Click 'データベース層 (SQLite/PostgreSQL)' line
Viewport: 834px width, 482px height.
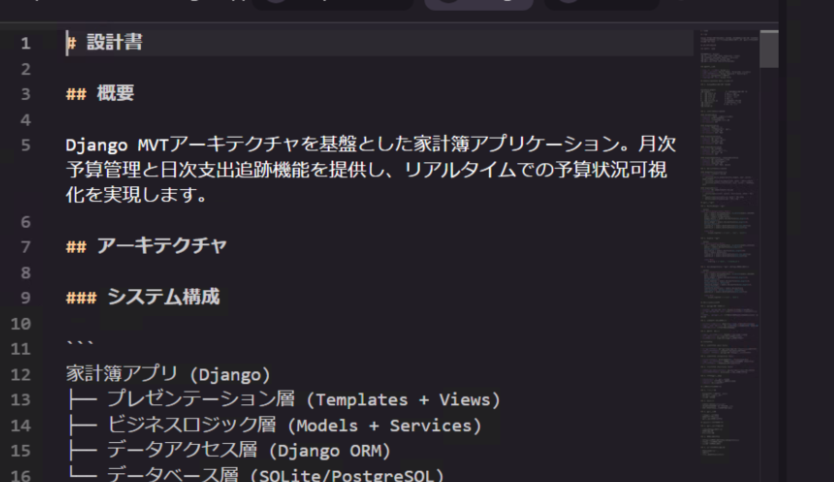[255, 473]
